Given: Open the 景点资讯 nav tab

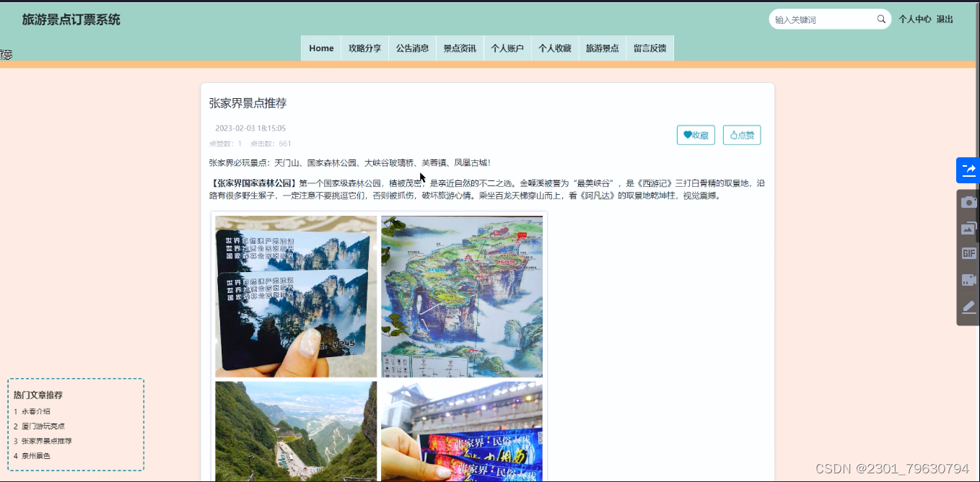Looking at the screenshot, I should [460, 48].
